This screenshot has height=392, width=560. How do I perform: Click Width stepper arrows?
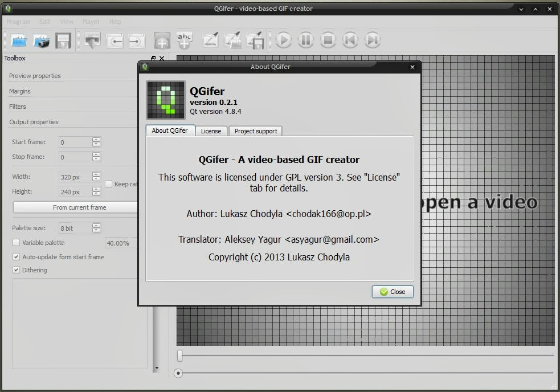tap(96, 177)
